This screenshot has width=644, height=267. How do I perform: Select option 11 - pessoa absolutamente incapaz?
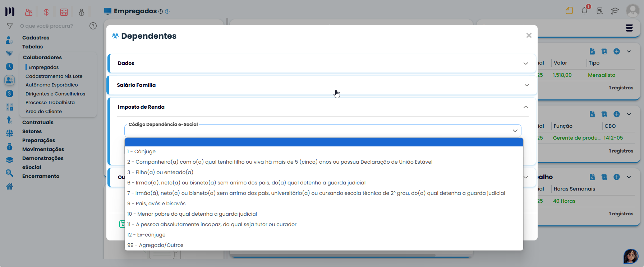(324, 224)
